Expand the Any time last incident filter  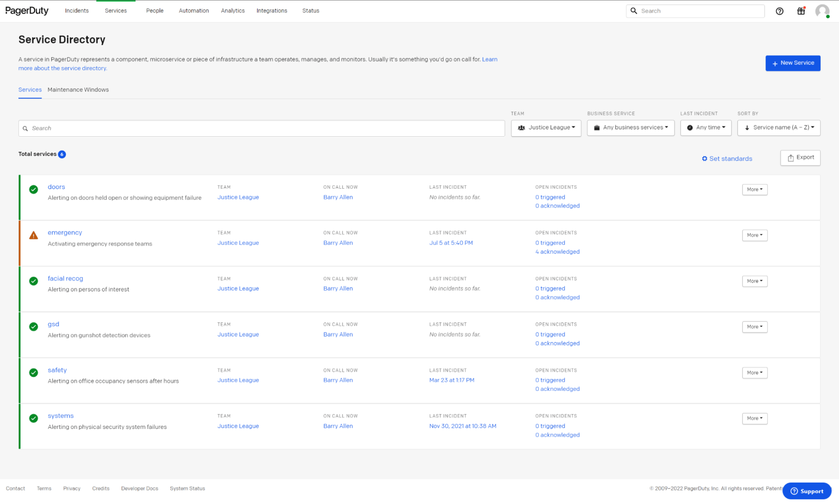706,128
